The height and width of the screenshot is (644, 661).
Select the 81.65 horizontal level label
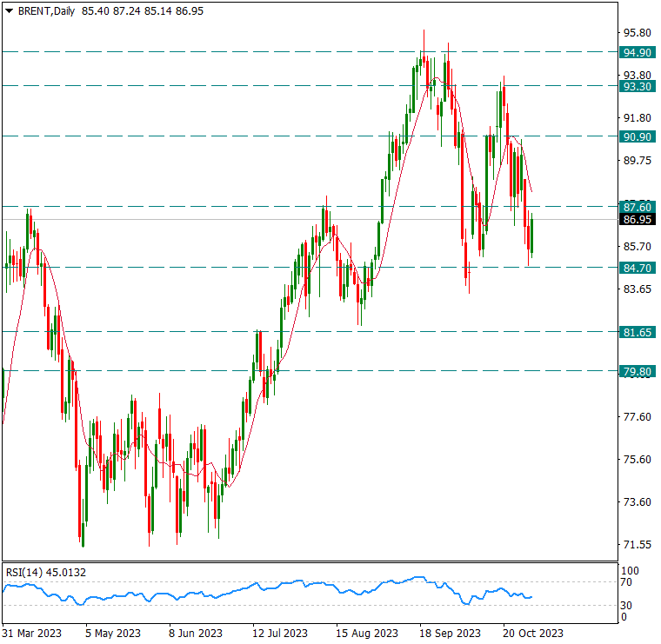tap(638, 332)
